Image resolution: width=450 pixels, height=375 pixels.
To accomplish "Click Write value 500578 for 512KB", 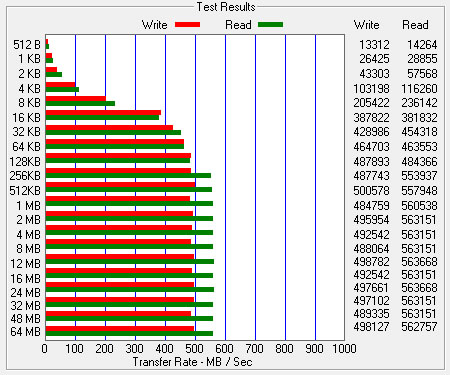I will (371, 191).
